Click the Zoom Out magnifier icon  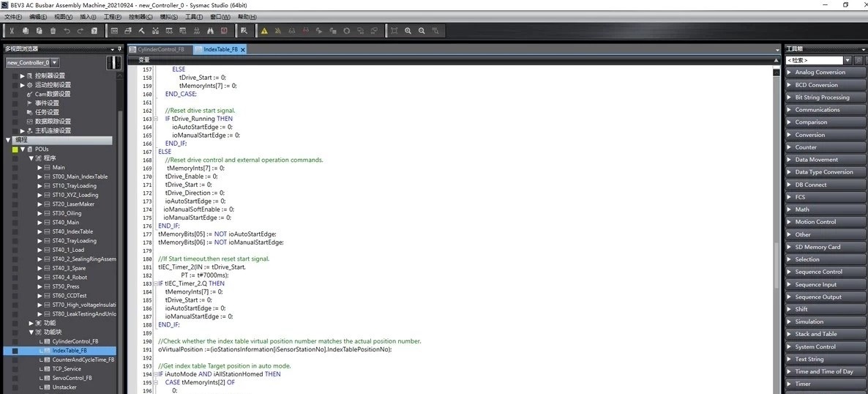pos(422,31)
